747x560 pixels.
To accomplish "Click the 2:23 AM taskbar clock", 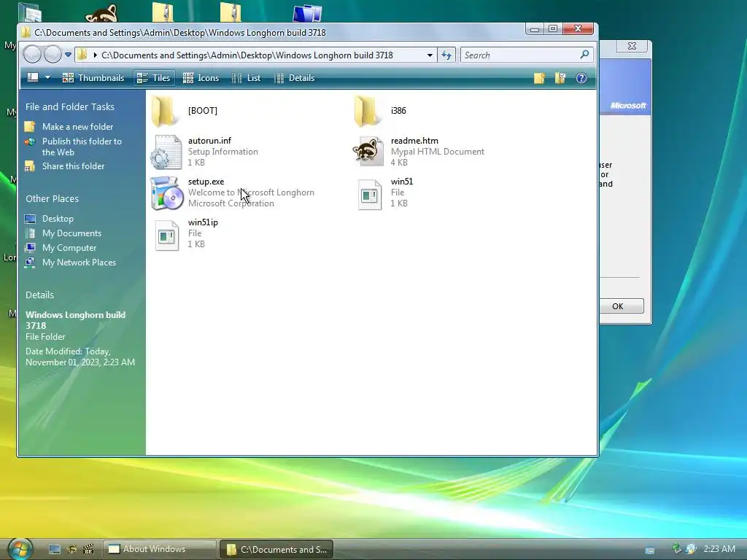I will point(719,549).
